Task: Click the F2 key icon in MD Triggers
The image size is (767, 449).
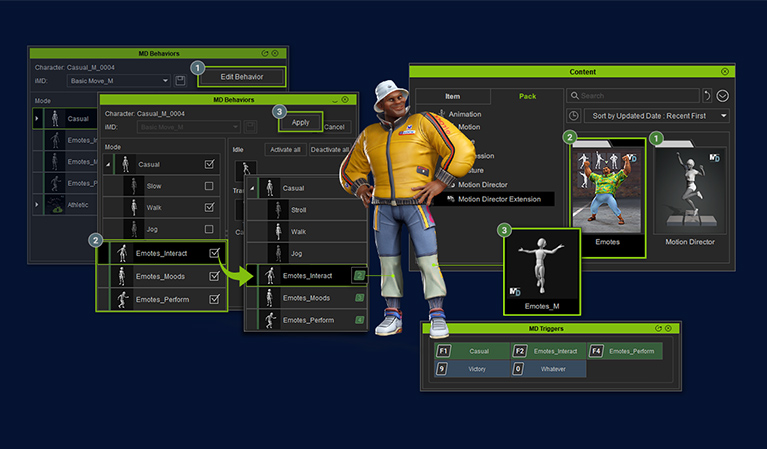Action: [x=519, y=351]
